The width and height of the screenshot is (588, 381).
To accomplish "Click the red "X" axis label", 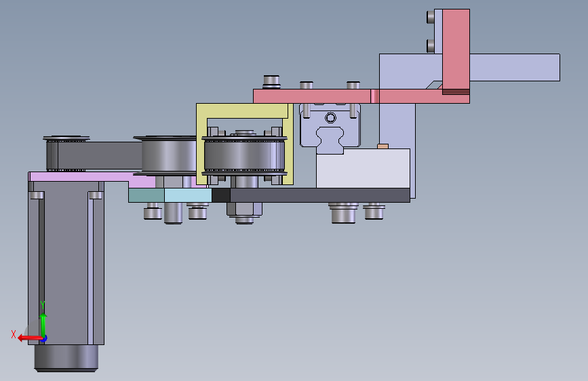I will point(14,334).
